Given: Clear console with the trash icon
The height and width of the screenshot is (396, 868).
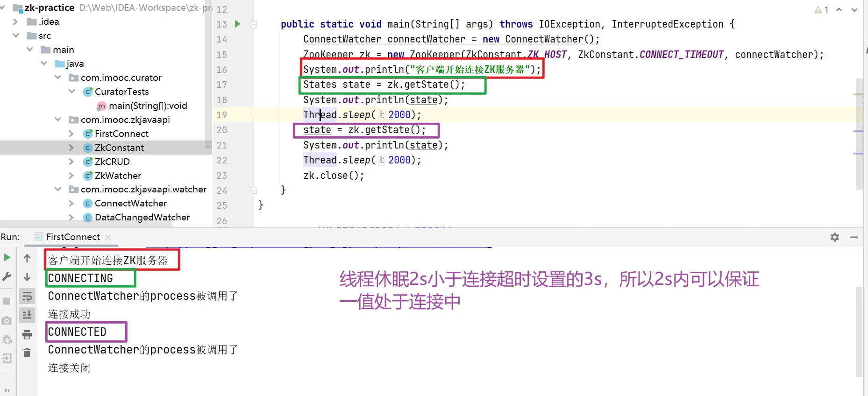Looking at the screenshot, I should (x=27, y=353).
